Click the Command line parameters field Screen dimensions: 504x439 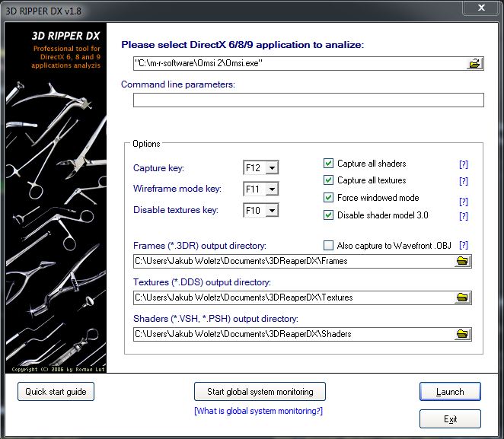[308, 100]
